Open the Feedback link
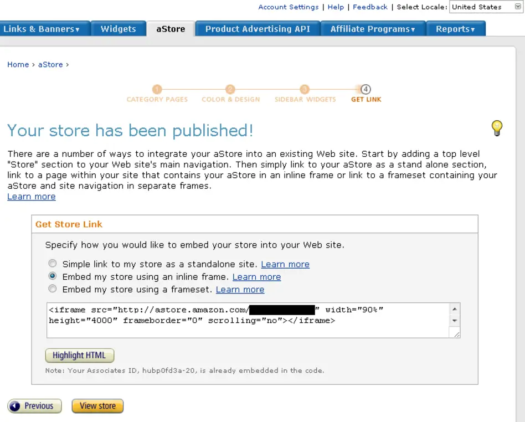 tap(370, 7)
